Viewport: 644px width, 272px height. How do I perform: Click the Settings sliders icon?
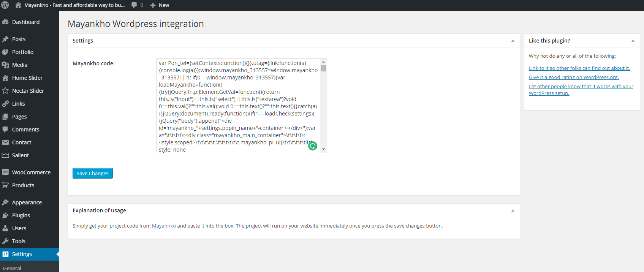(5, 254)
